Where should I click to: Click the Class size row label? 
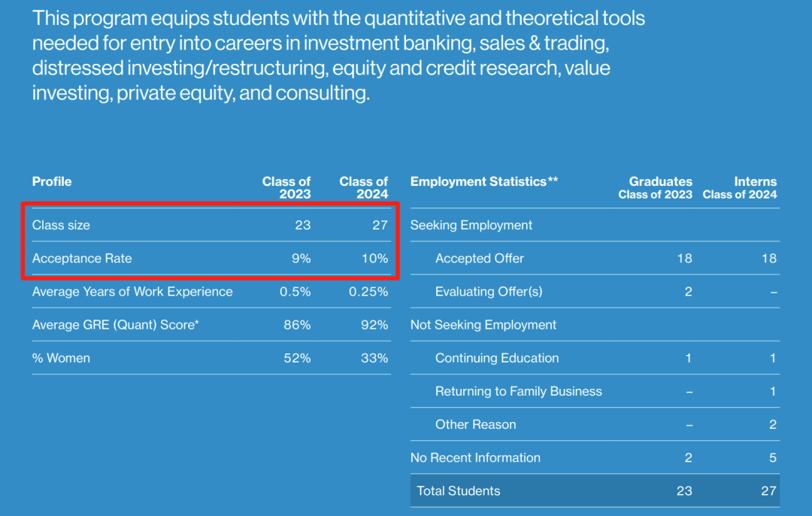coord(61,226)
